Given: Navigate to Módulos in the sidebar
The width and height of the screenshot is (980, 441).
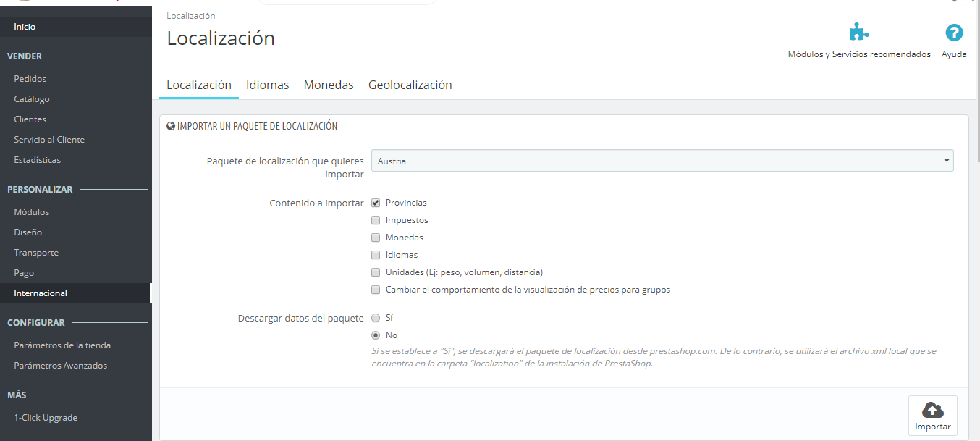Looking at the screenshot, I should [x=32, y=212].
